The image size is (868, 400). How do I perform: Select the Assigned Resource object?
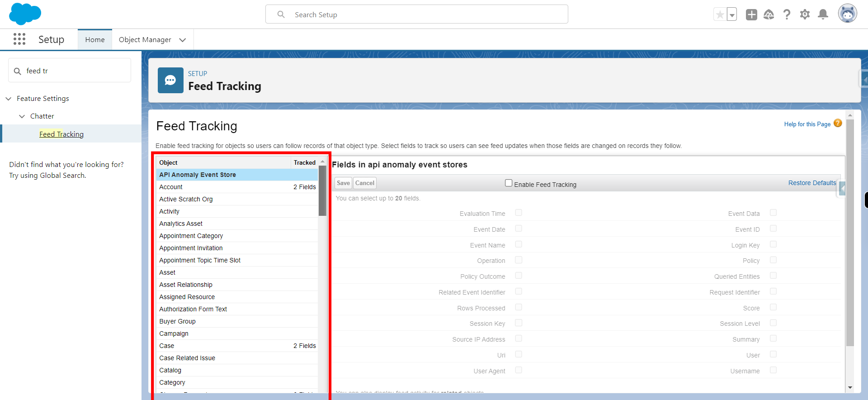click(237, 297)
